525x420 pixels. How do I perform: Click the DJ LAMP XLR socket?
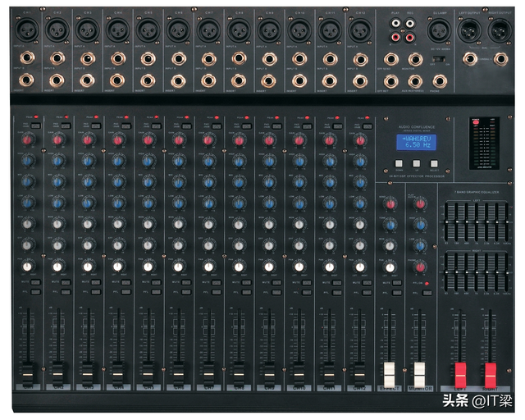(x=439, y=30)
